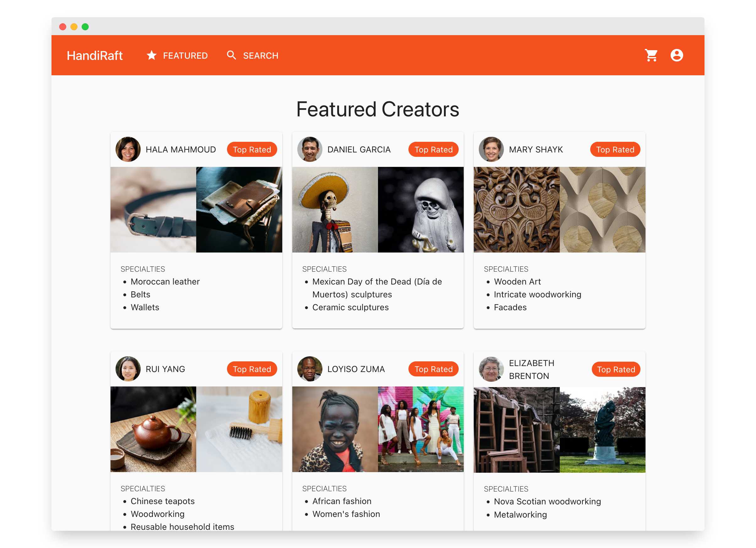Click the DANIEL GARCIA creator name
This screenshot has width=756, height=548.
pyautogui.click(x=359, y=150)
